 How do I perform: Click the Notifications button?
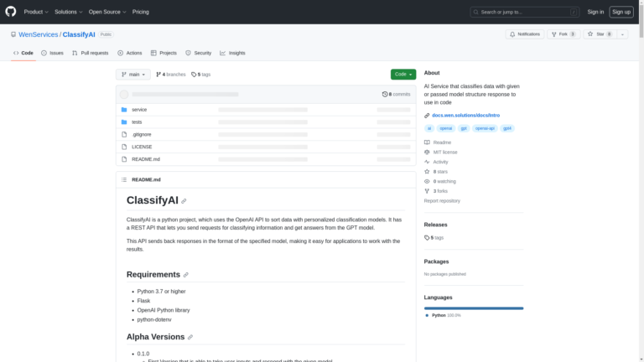coord(525,34)
